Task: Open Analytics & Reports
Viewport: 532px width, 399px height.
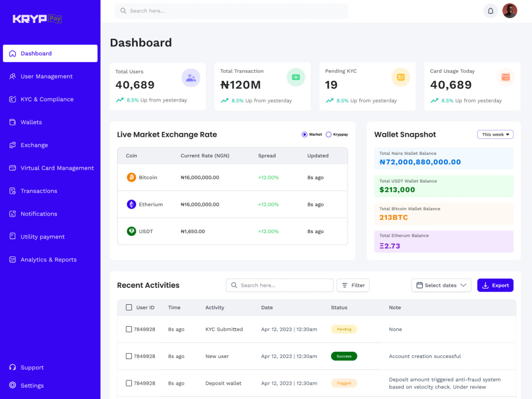Action: pos(43,260)
